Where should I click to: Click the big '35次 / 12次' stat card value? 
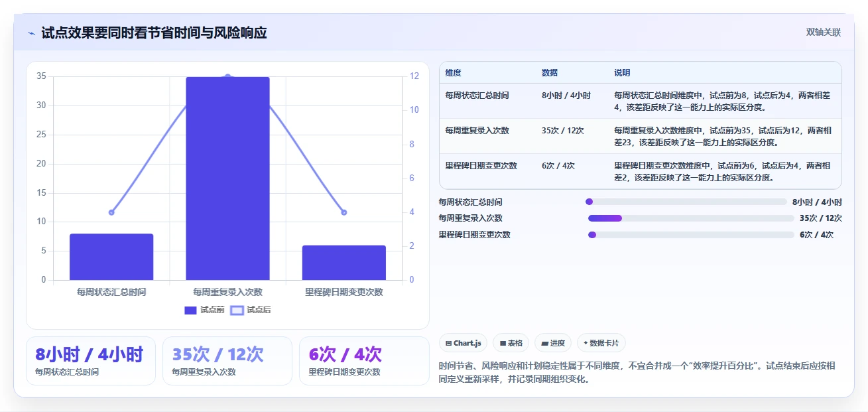(x=217, y=354)
